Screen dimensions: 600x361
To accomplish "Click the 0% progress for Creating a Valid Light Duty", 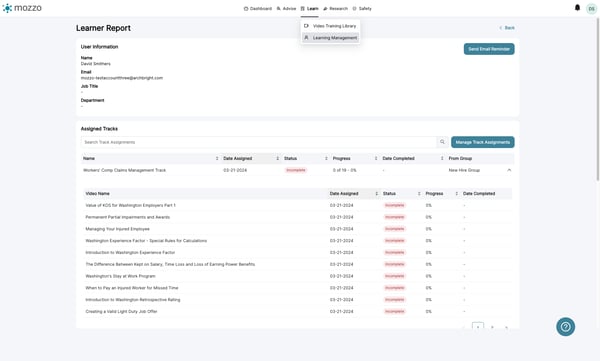I will [429, 312].
